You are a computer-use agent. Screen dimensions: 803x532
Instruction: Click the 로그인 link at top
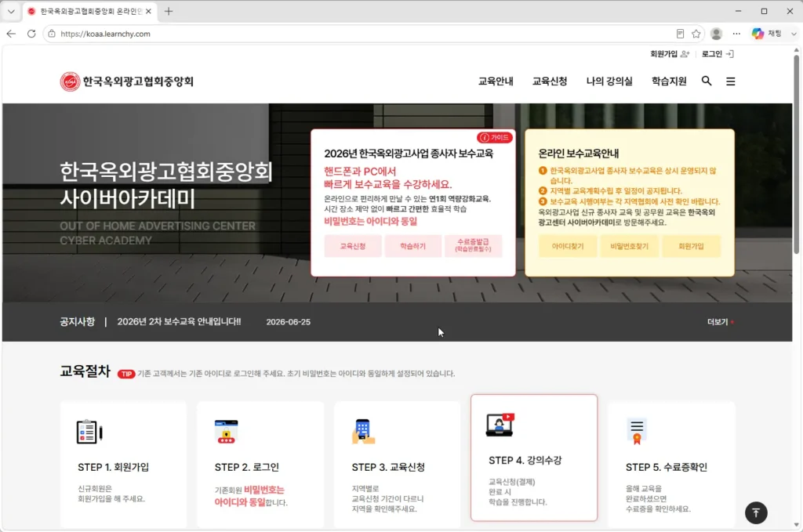[x=718, y=54]
